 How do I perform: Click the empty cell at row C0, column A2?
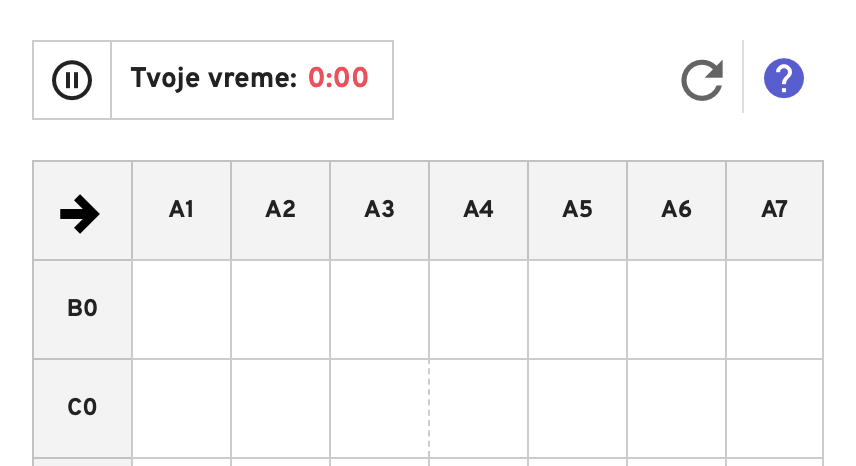pyautogui.click(x=281, y=408)
